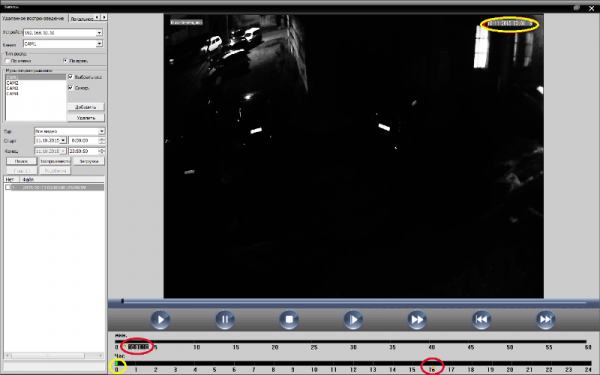Tick the "Выбрать все" select-all checkbox
This screenshot has width=600, height=375.
(x=70, y=77)
